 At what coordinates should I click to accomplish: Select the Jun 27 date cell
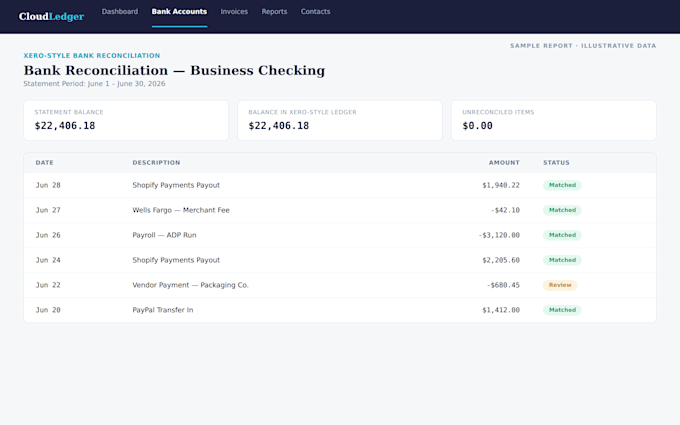coord(48,210)
